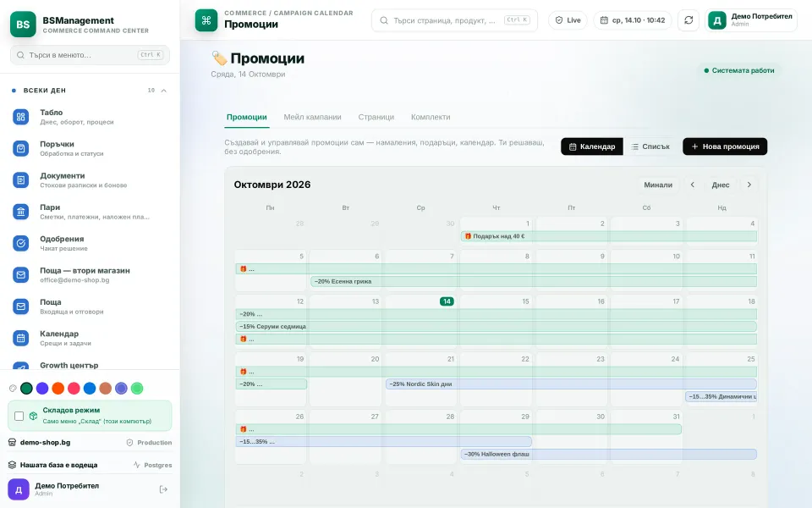Open the demo-shop.bg store link
Image resolution: width=812 pixels, height=508 pixels.
point(45,442)
